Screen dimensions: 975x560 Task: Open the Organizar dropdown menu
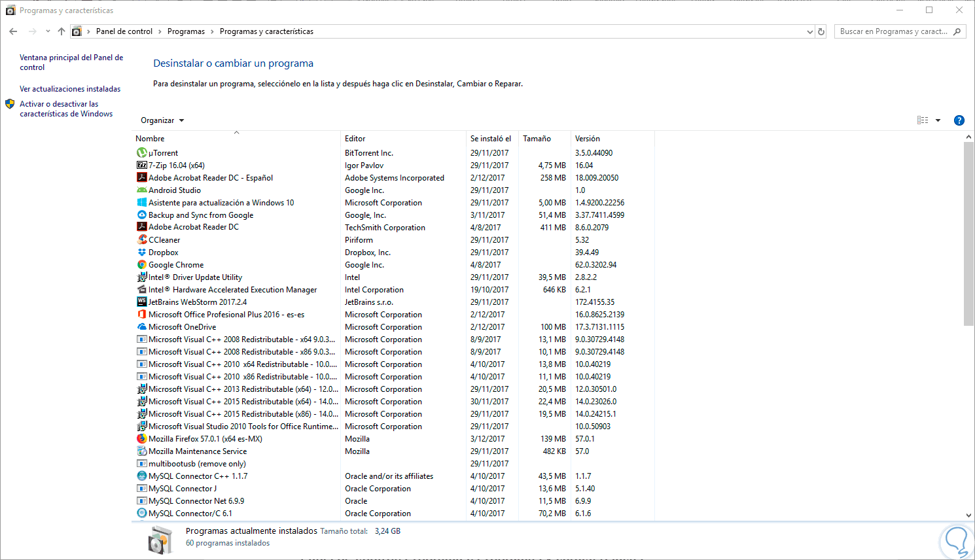click(x=162, y=120)
